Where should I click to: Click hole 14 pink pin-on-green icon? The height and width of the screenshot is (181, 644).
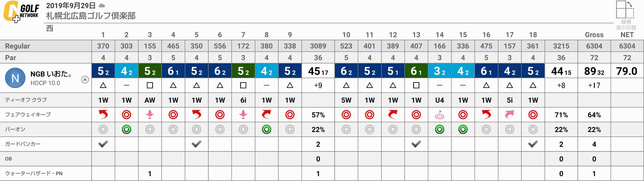pyautogui.click(x=439, y=115)
